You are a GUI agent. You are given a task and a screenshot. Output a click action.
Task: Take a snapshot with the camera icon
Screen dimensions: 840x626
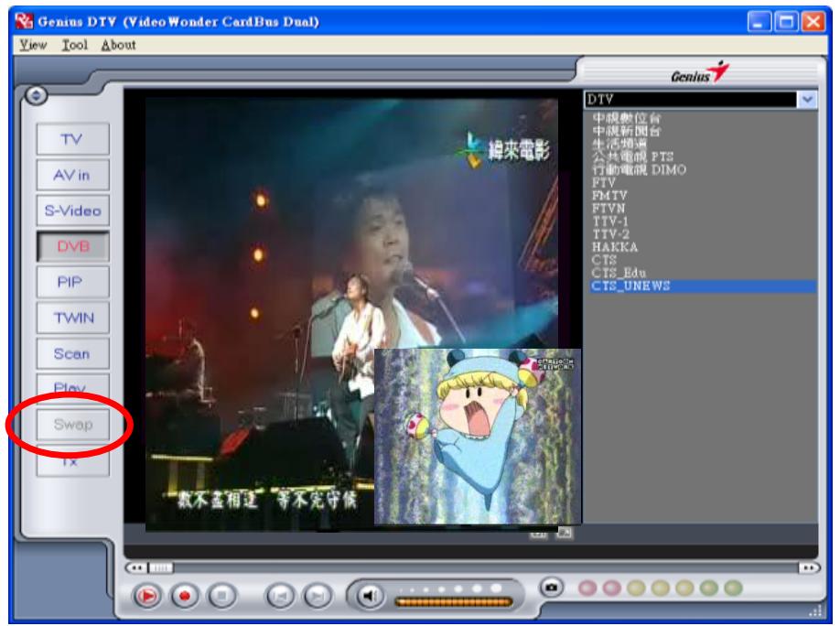coord(551,588)
